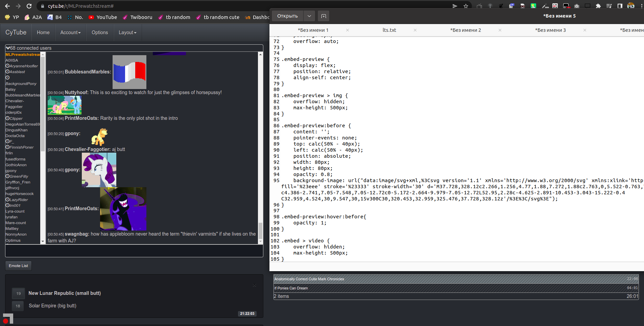644x326 pixels.
Task: Click the Открыть button in editor
Action: click(x=287, y=16)
